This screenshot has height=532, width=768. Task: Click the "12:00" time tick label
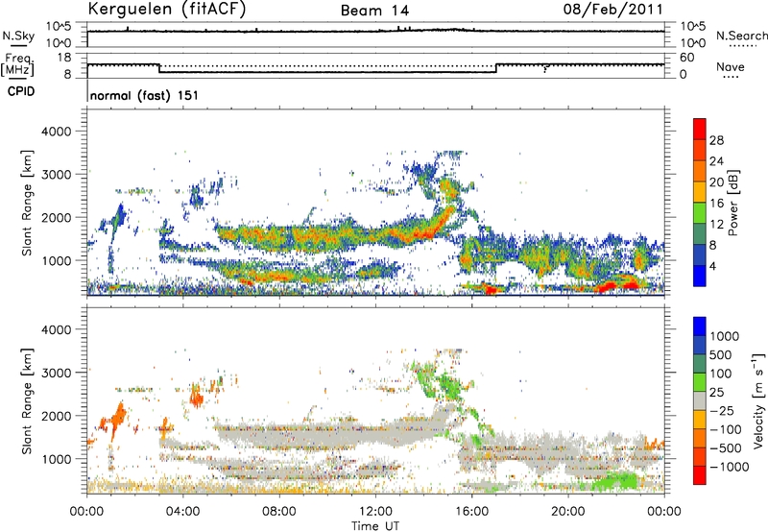pyautogui.click(x=375, y=512)
